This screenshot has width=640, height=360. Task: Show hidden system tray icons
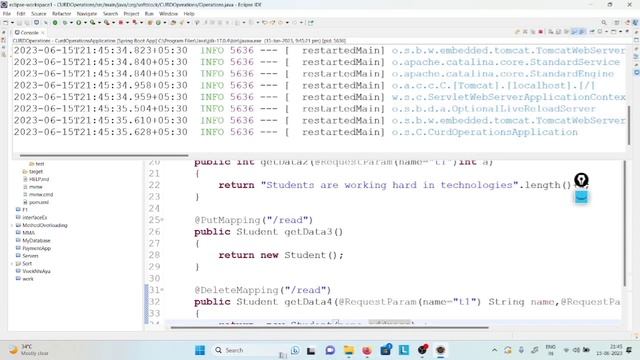(x=494, y=350)
